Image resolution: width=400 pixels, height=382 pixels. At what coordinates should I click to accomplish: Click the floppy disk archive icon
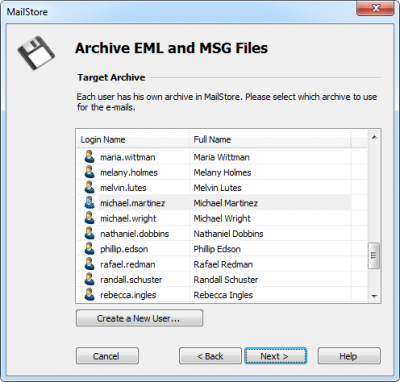[36, 53]
